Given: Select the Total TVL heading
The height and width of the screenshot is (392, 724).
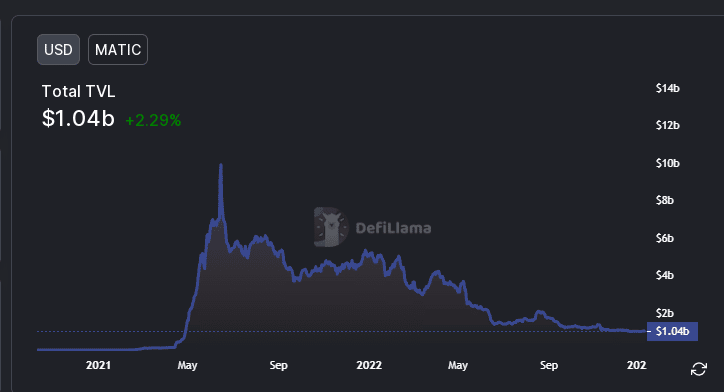Looking at the screenshot, I should coord(78,91).
